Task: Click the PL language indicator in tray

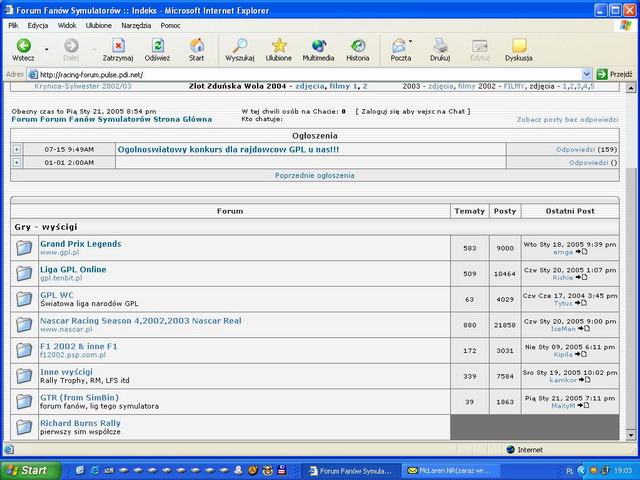Action: [570, 471]
